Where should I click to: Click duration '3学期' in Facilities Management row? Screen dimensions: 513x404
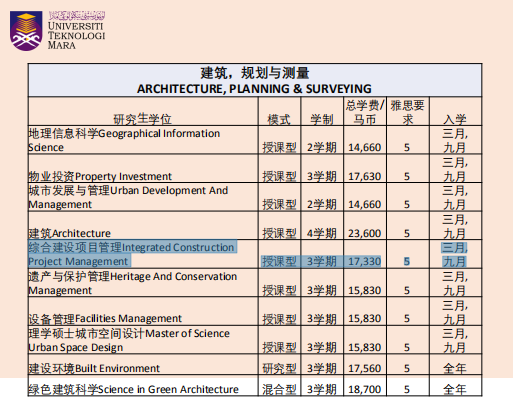322,319
